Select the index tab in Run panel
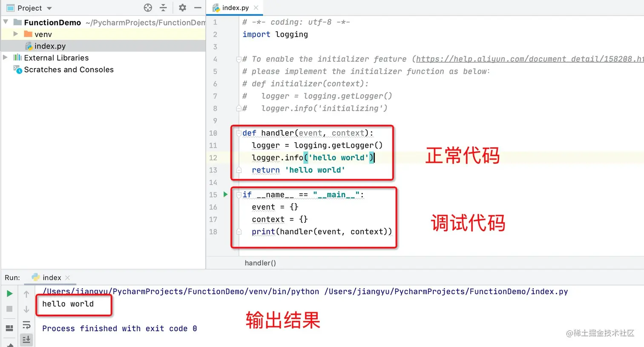 (x=51, y=278)
